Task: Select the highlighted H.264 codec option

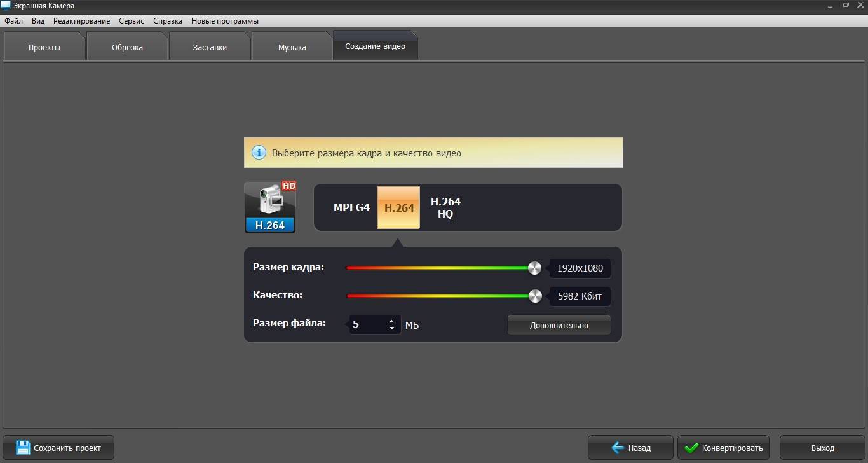Action: click(398, 207)
